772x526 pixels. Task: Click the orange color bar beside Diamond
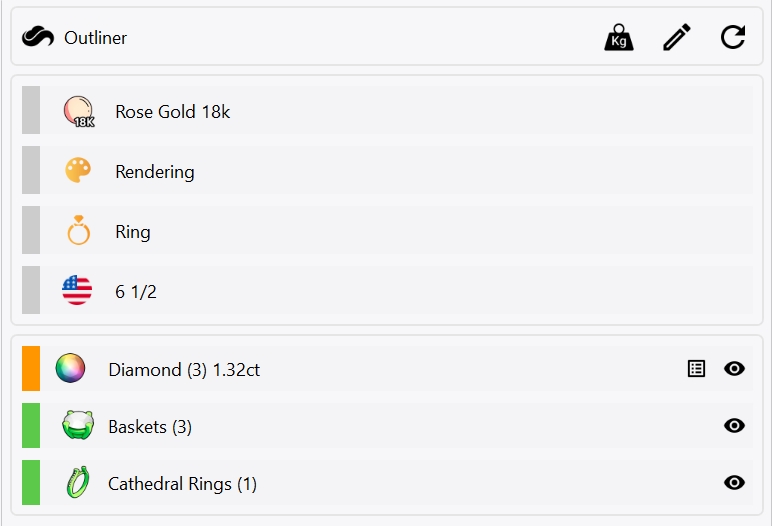point(31,369)
